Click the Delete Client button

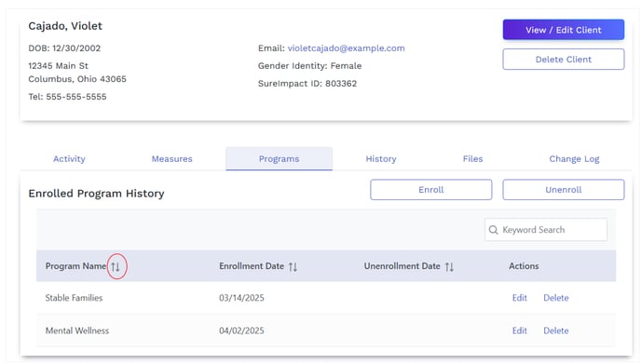pos(564,60)
